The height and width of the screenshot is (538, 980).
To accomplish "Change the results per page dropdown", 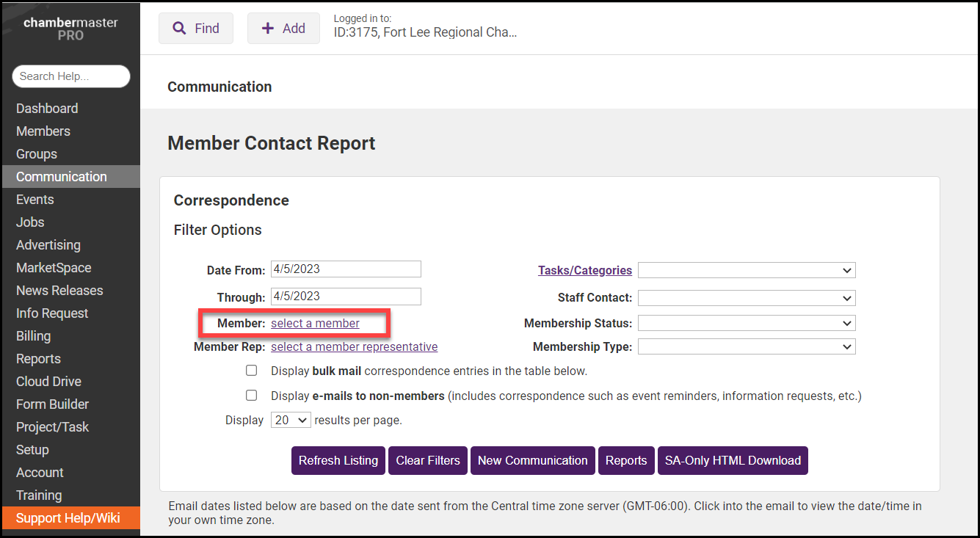I will [x=291, y=421].
